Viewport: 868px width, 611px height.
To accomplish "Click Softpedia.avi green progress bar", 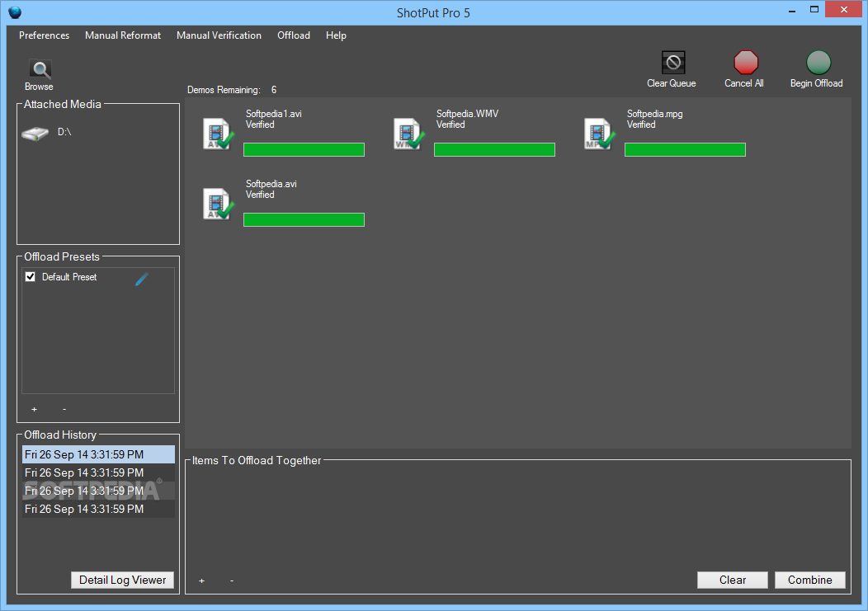I will (x=304, y=219).
